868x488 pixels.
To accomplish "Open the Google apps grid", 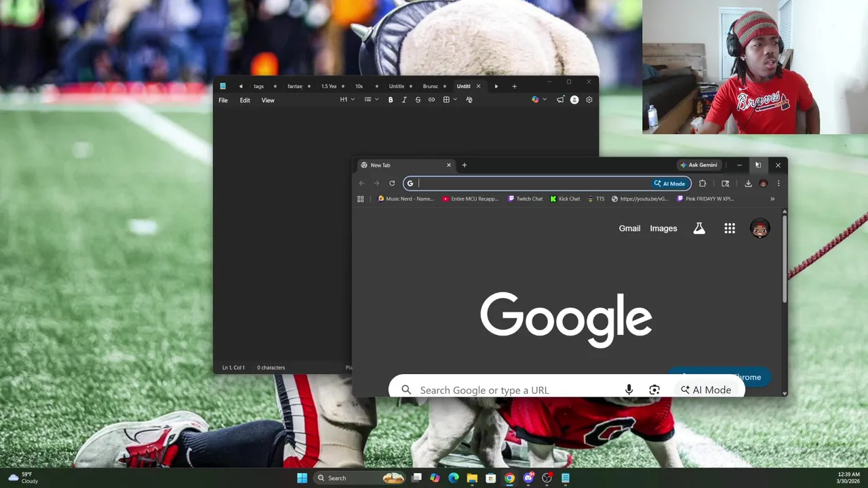I will point(730,228).
